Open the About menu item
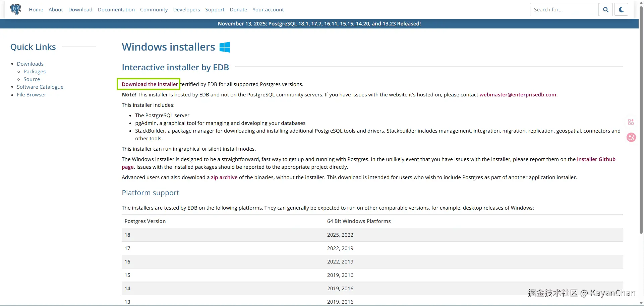The width and height of the screenshot is (644, 306). [x=56, y=10]
